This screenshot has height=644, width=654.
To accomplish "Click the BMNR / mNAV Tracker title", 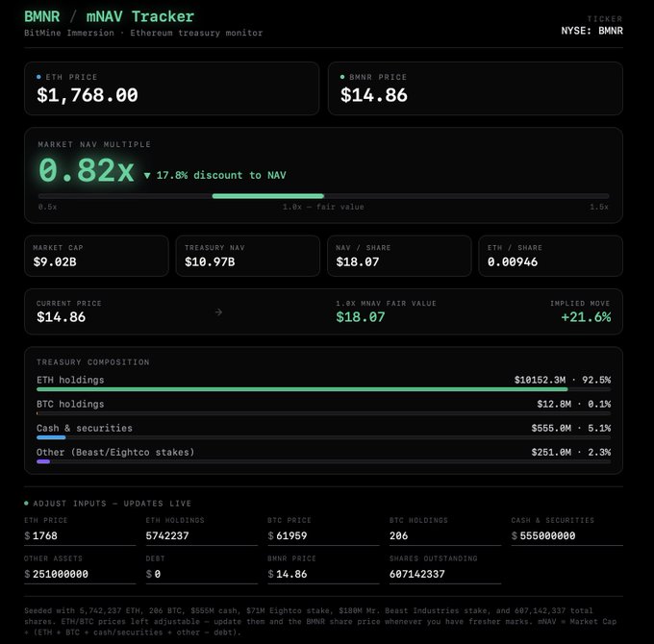I will [110, 16].
